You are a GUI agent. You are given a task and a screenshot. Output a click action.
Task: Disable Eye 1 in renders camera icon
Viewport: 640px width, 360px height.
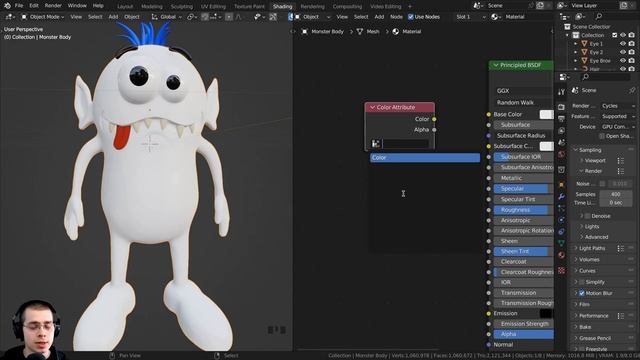pos(631,44)
